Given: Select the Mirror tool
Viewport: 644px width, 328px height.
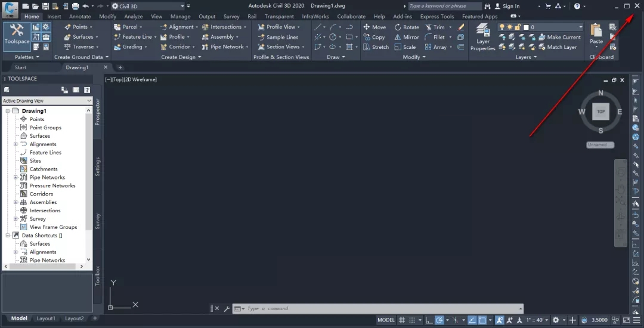Looking at the screenshot, I should 407,37.
